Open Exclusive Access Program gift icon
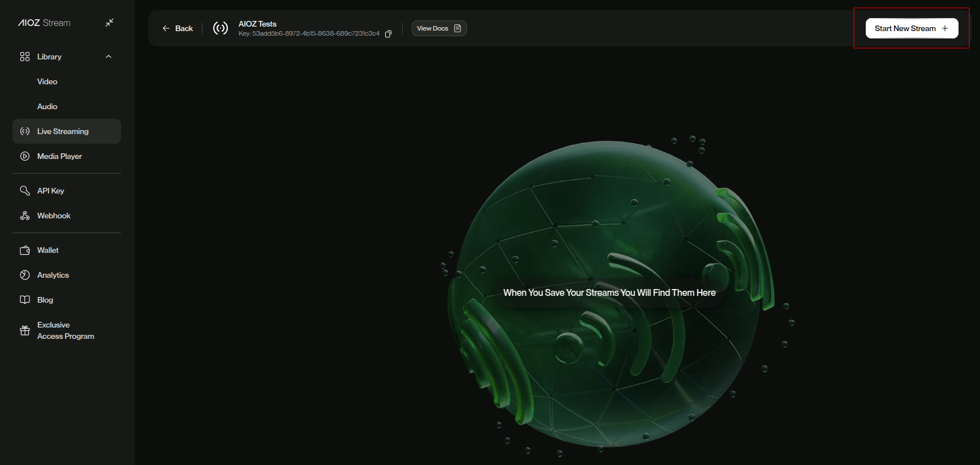Screen dimensions: 980x465 click(x=25, y=330)
